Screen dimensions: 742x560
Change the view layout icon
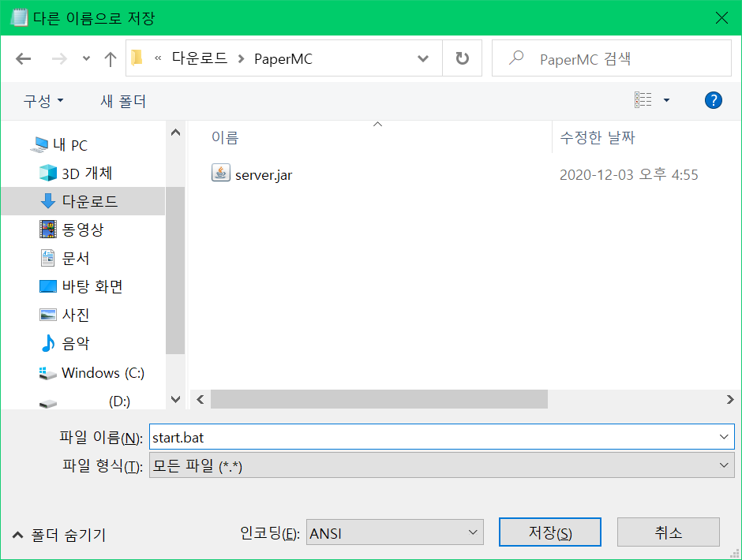[643, 100]
